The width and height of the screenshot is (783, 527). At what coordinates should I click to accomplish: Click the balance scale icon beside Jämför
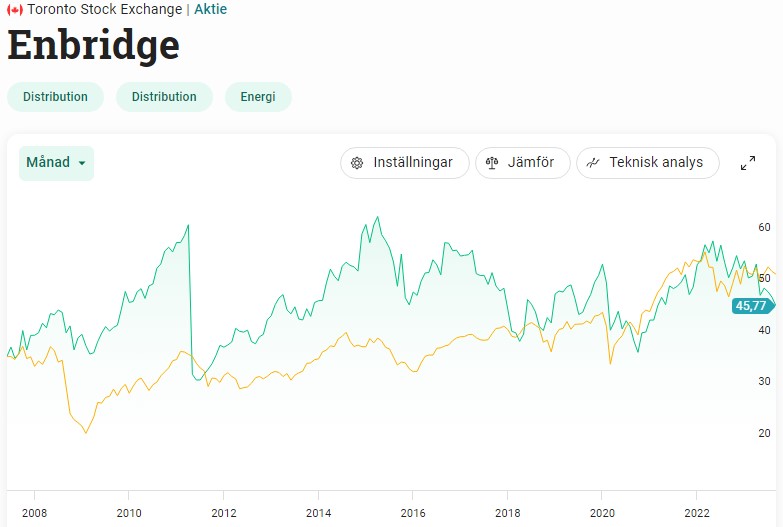(x=492, y=163)
